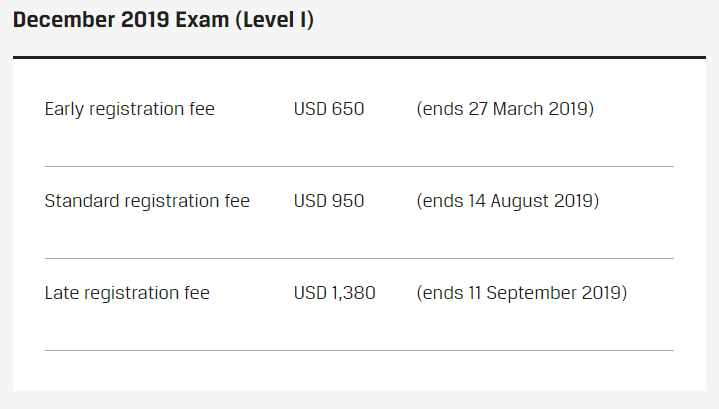Click the thick black rule under heading
Image resolution: width=719 pixels, height=409 pixels.
point(360,58)
